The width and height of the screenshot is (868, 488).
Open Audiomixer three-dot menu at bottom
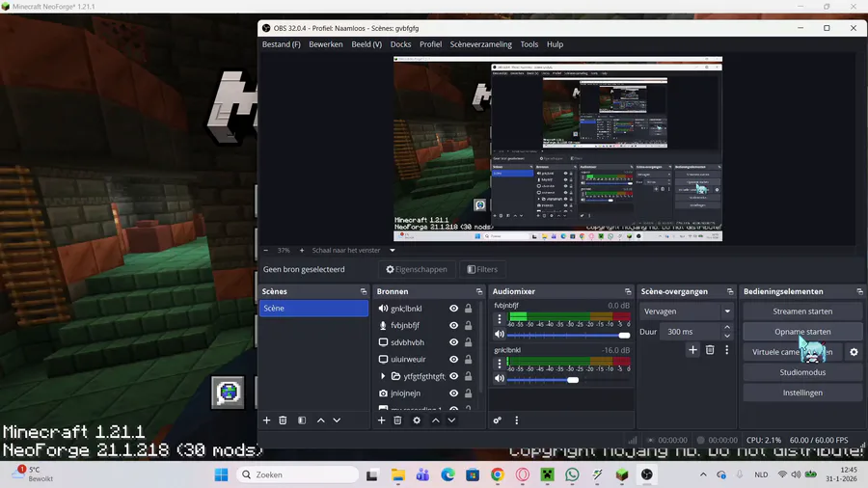[517, 420]
